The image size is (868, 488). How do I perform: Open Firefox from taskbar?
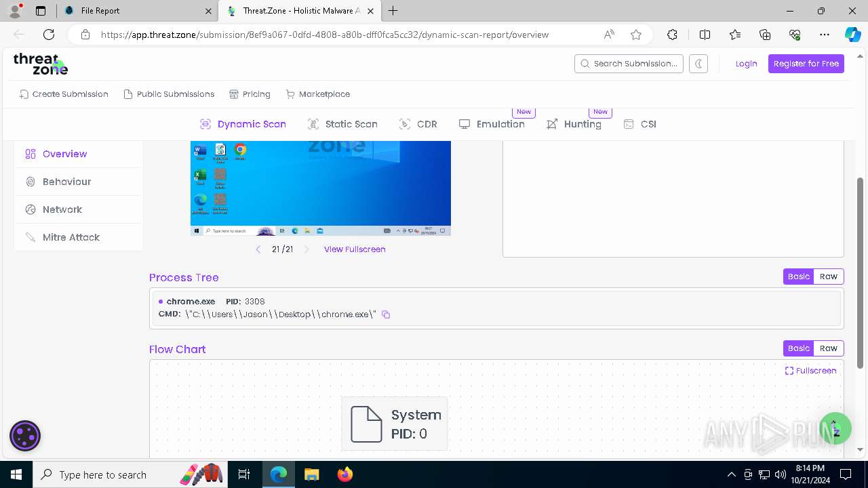point(345,474)
